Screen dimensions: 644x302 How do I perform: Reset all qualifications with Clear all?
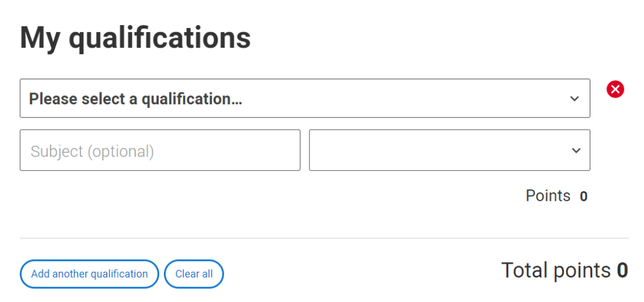click(194, 274)
